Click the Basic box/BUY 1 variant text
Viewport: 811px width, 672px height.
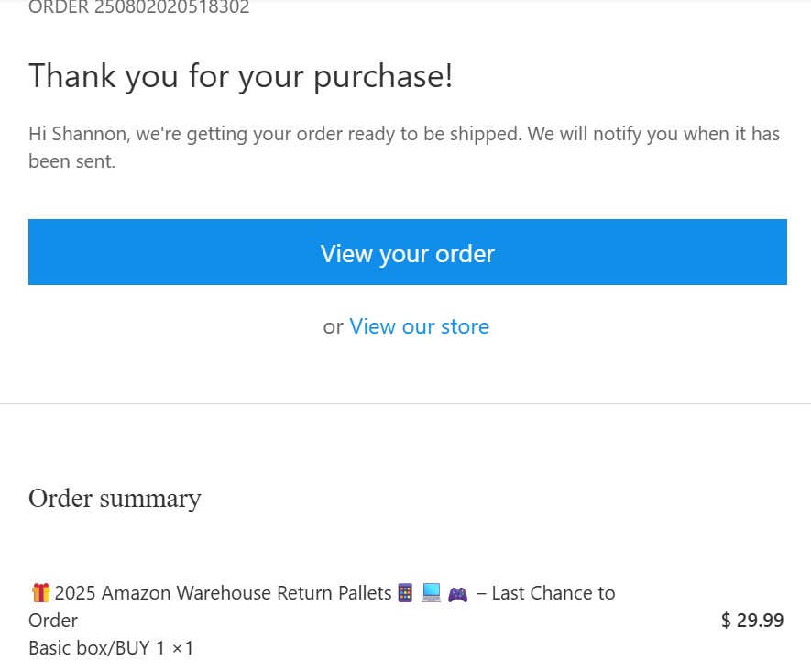[x=96, y=647]
